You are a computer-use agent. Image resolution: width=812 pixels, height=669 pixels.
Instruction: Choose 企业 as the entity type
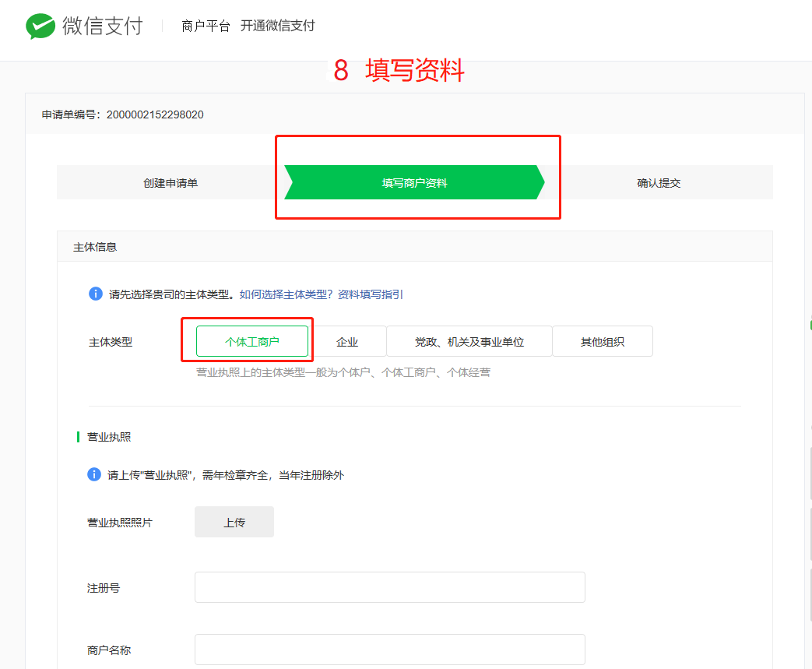(x=347, y=341)
